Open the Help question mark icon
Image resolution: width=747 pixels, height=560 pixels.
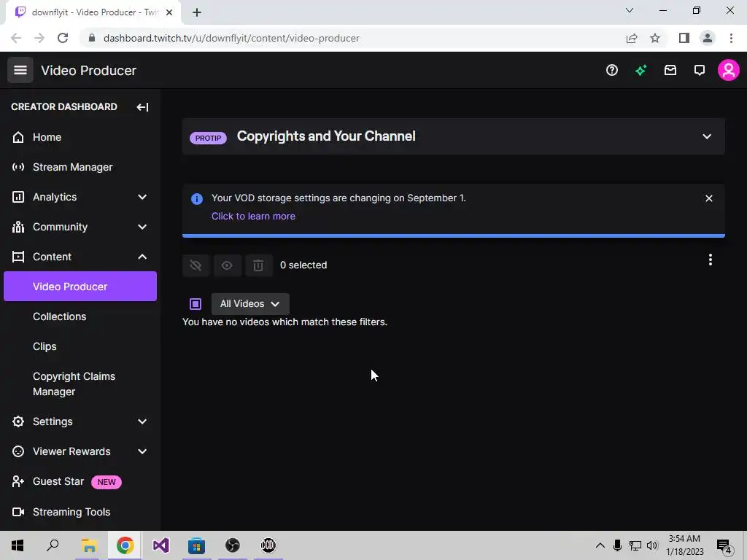[612, 71]
